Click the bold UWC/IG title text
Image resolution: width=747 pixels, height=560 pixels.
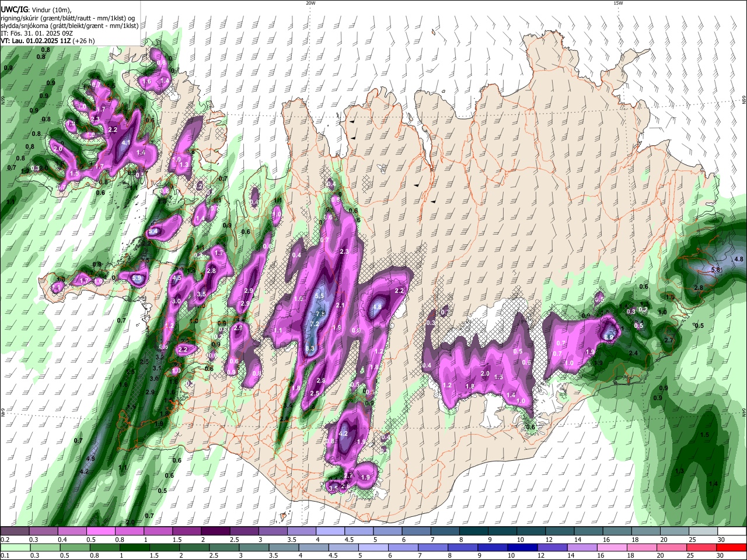coord(15,9)
